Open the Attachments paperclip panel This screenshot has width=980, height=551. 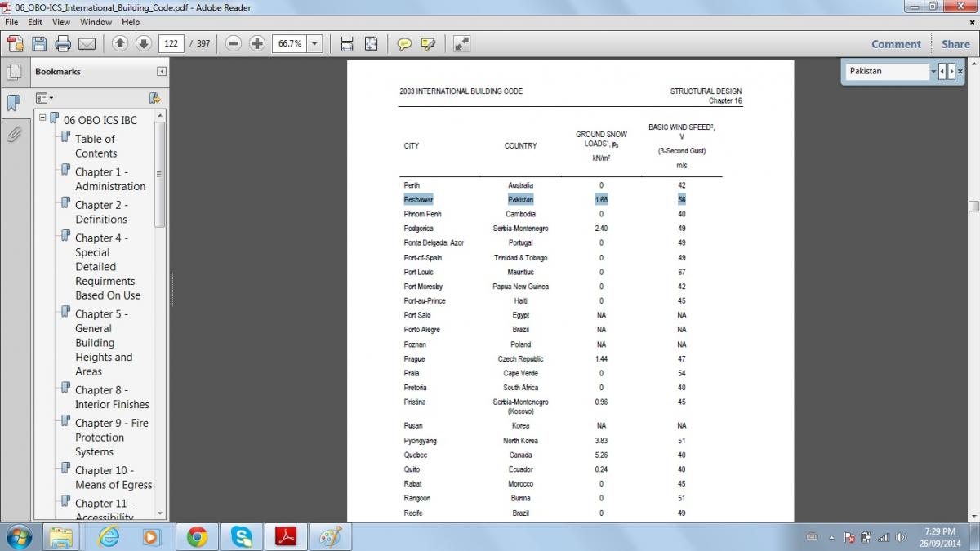pyautogui.click(x=14, y=134)
